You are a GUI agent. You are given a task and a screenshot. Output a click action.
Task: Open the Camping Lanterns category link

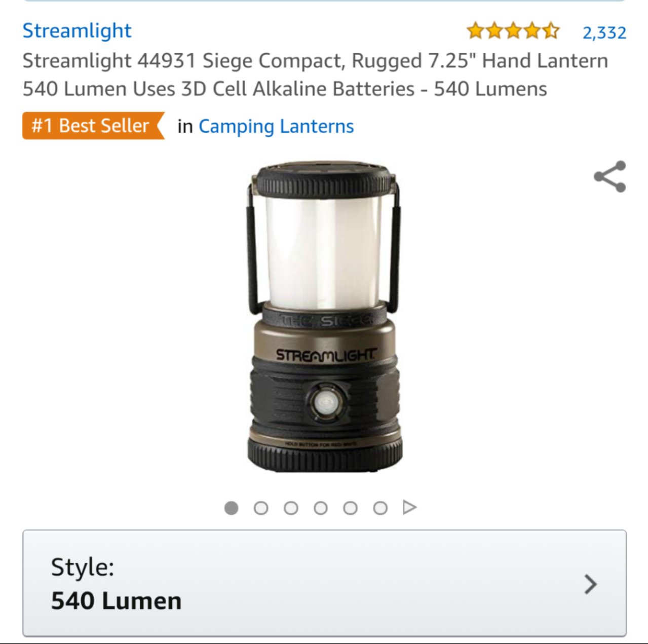(276, 127)
